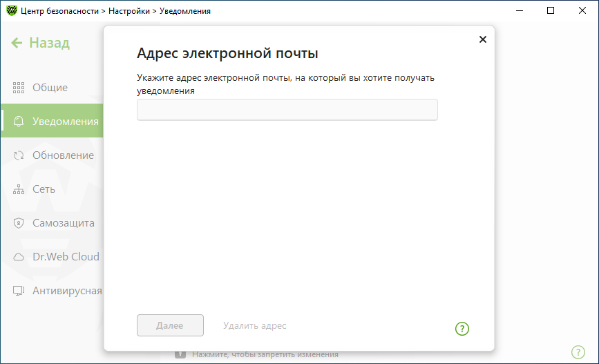Click the window title breadcrumb text
This screenshot has width=599, height=364.
tap(115, 11)
